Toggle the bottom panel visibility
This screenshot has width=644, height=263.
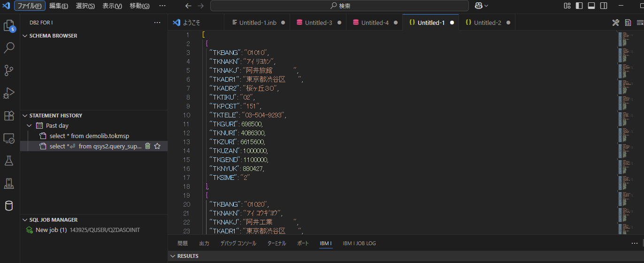coord(591,6)
